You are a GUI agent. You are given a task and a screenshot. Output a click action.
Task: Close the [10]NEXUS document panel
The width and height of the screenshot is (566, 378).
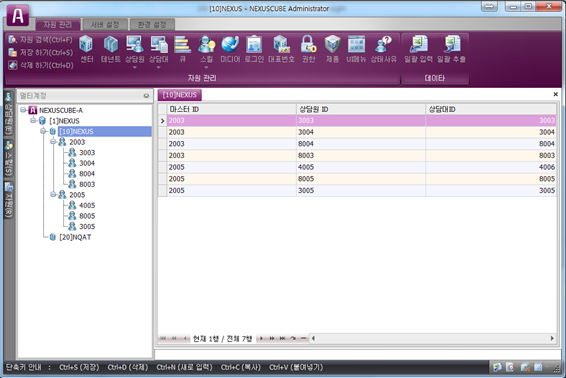[556, 94]
